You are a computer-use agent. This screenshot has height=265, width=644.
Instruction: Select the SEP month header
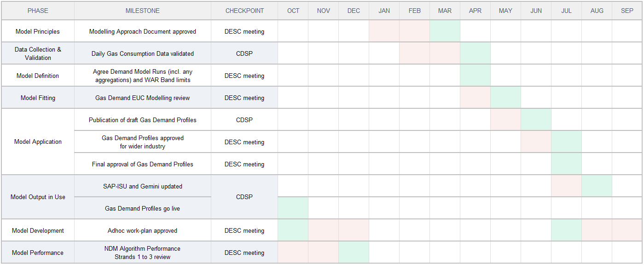(627, 11)
